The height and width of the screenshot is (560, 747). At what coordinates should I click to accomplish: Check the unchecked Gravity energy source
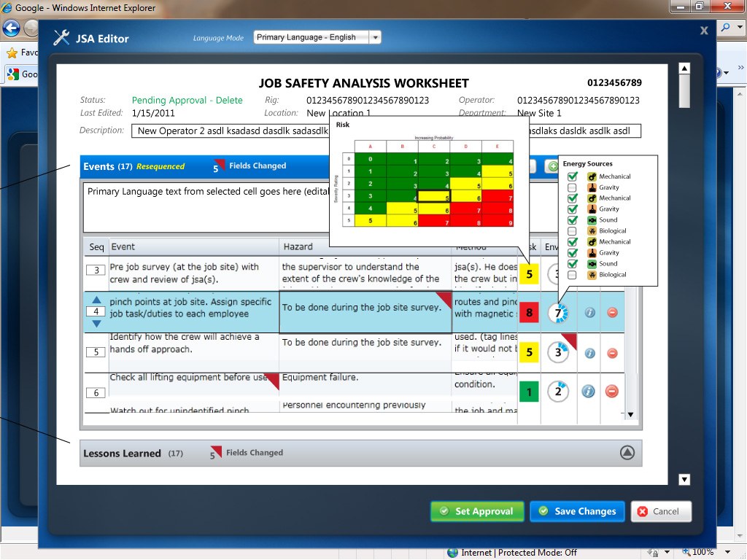click(572, 187)
